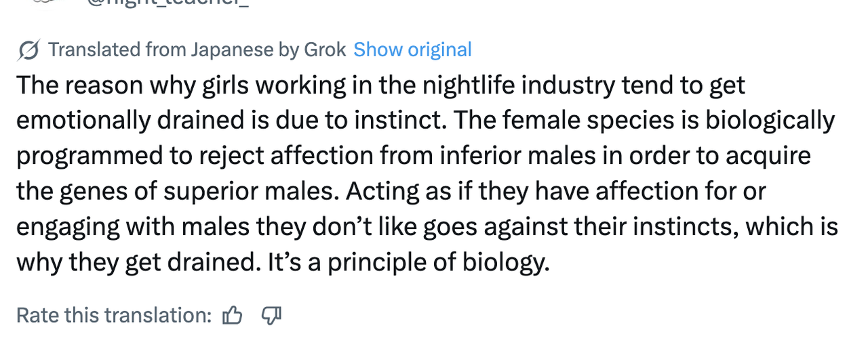Click the Grok translation slashed-circle icon
Image resolution: width=868 pixels, height=347 pixels.
[28, 49]
